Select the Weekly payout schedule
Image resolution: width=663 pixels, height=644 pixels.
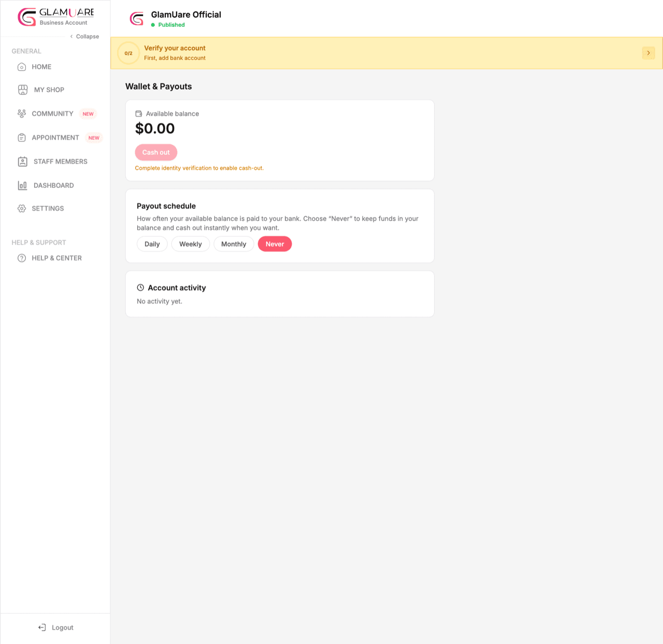191,244
